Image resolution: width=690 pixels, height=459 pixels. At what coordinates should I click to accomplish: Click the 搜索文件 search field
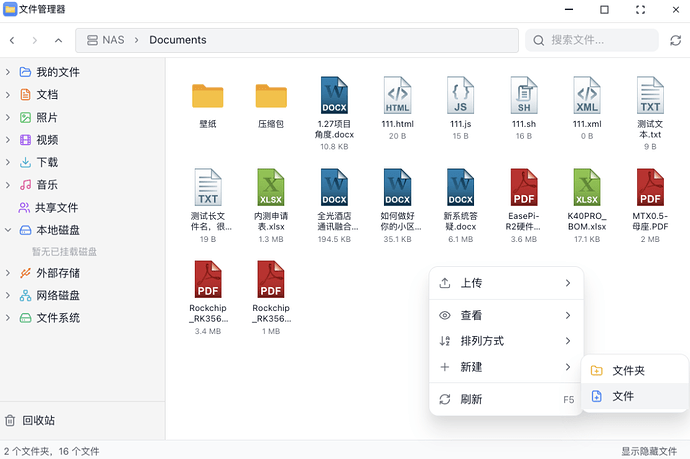[x=600, y=40]
